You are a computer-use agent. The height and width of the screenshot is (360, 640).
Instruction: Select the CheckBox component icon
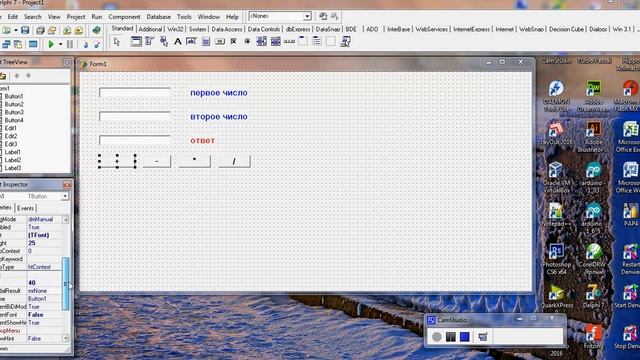coord(233,42)
